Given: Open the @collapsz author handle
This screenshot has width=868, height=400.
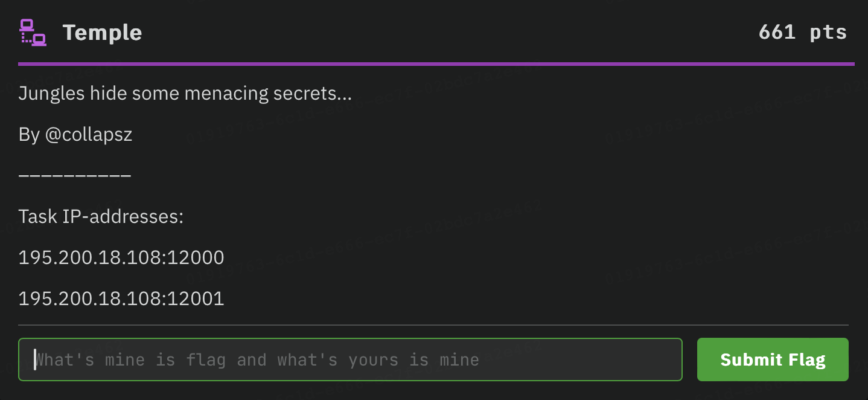Looking at the screenshot, I should tap(88, 135).
